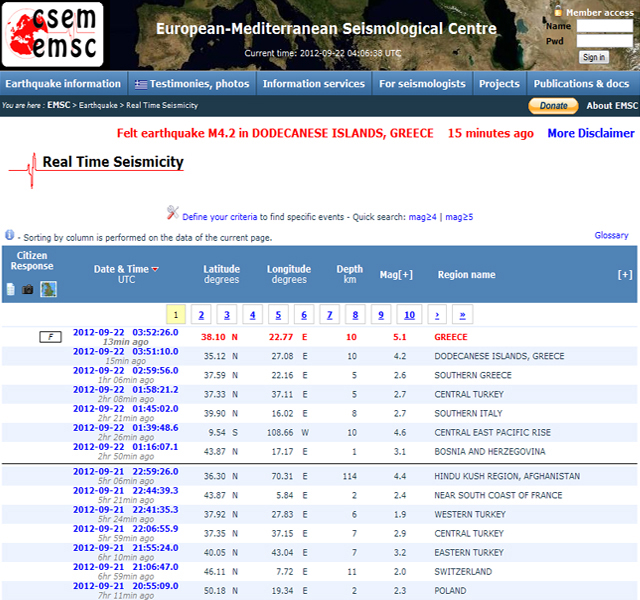640x600 pixels.
Task: Expand magnitude types with Mag[+] header
Action: click(x=397, y=275)
